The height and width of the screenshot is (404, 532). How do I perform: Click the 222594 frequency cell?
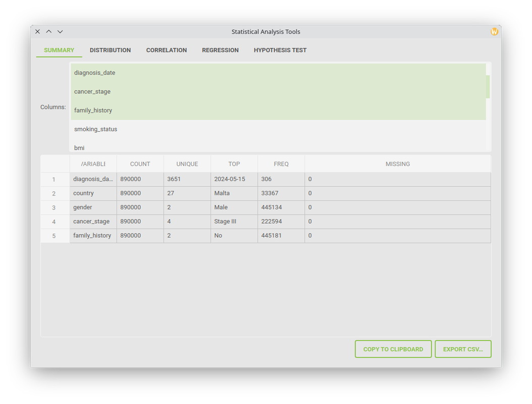pos(281,222)
